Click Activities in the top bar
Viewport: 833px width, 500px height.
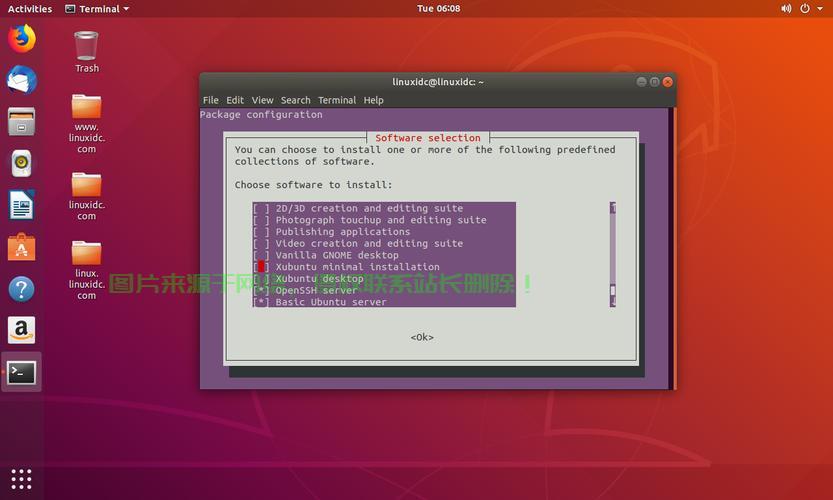30,9
